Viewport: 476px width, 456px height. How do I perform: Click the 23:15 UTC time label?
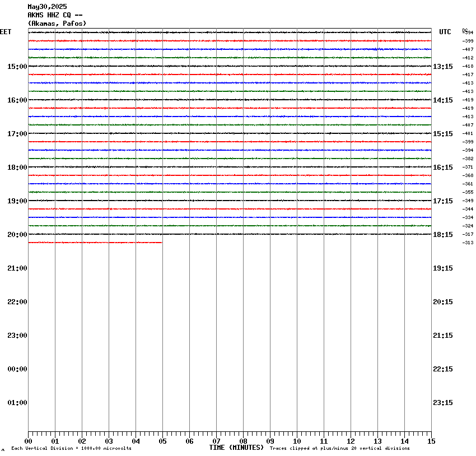(x=443, y=403)
